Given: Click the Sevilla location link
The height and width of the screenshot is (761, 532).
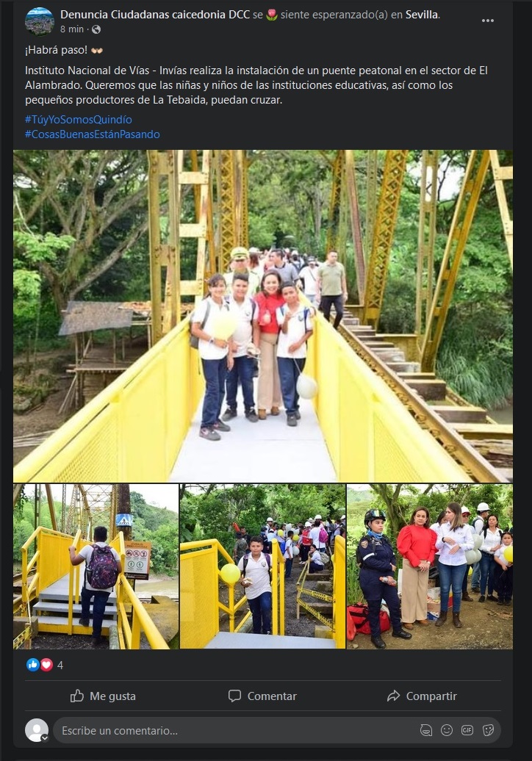Looking at the screenshot, I should click(x=421, y=15).
